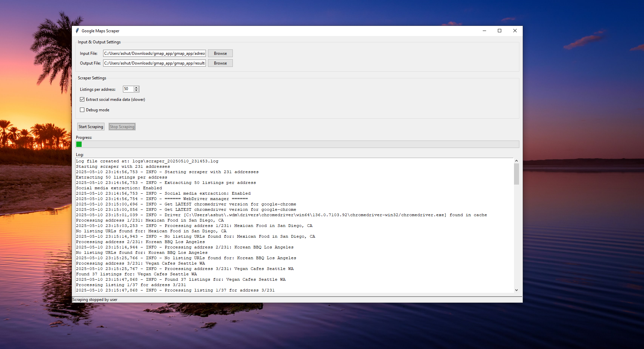
Task: Click untimestamped line 'Extracting 50 listings per address'
Action: (x=122, y=178)
